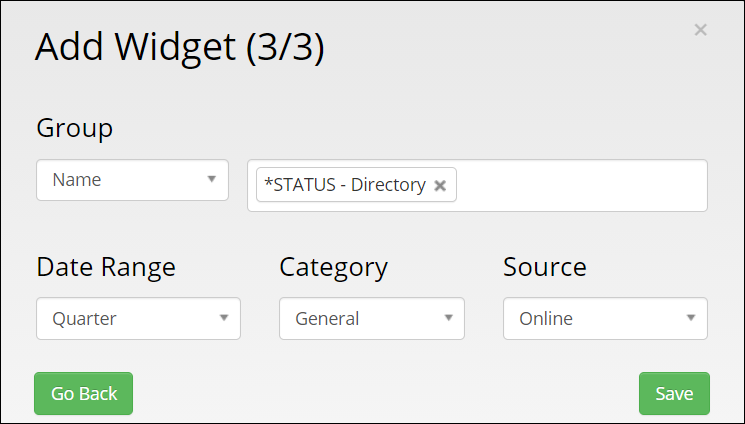This screenshot has width=745, height=424.
Task: Click the Quarter dropdown arrow
Action: click(x=223, y=319)
